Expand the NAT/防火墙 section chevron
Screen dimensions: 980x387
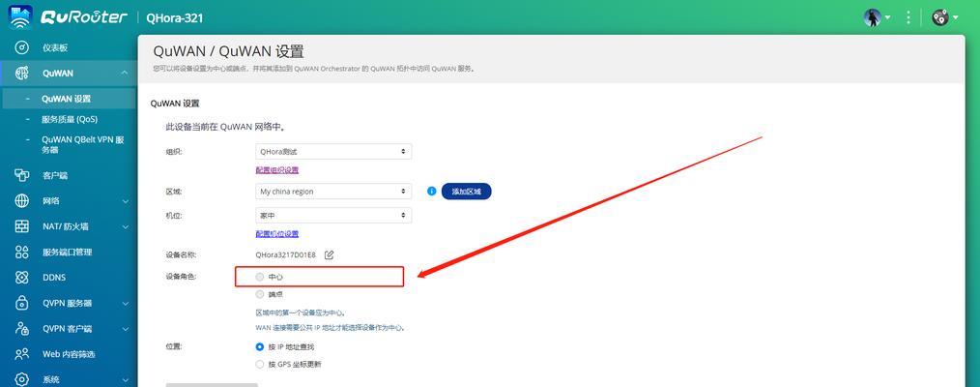[x=125, y=227]
